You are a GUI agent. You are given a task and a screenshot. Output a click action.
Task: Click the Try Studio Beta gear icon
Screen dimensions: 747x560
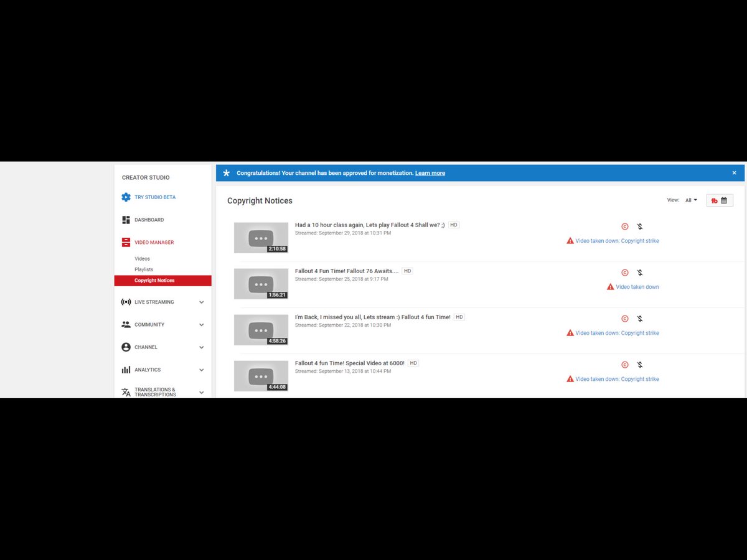click(x=126, y=197)
